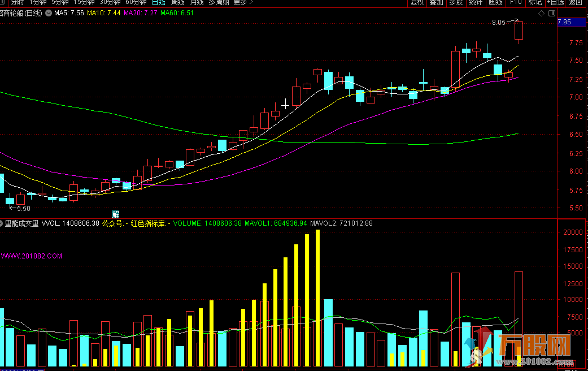Enable 多股 multi-stock view
The height and width of the screenshot is (371, 588).
456,3
